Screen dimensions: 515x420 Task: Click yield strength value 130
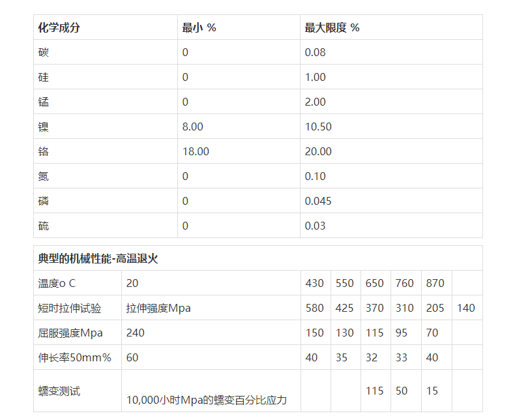(x=345, y=333)
